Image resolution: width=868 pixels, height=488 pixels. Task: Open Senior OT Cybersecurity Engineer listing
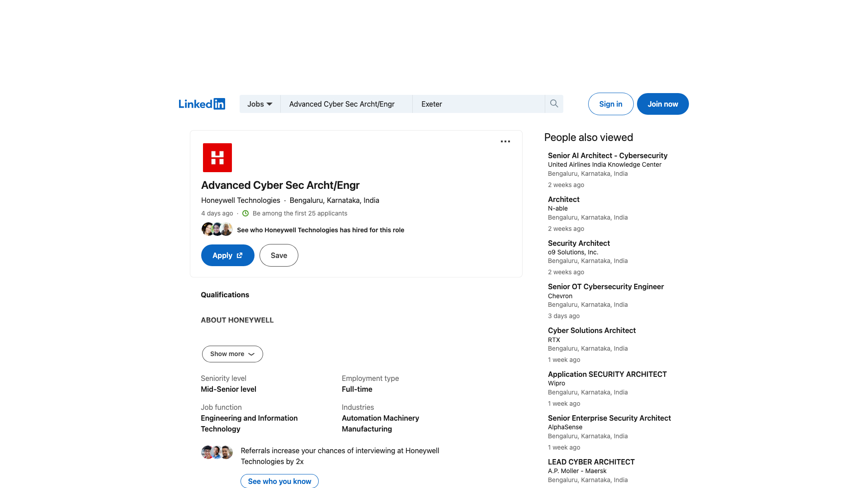pyautogui.click(x=606, y=286)
